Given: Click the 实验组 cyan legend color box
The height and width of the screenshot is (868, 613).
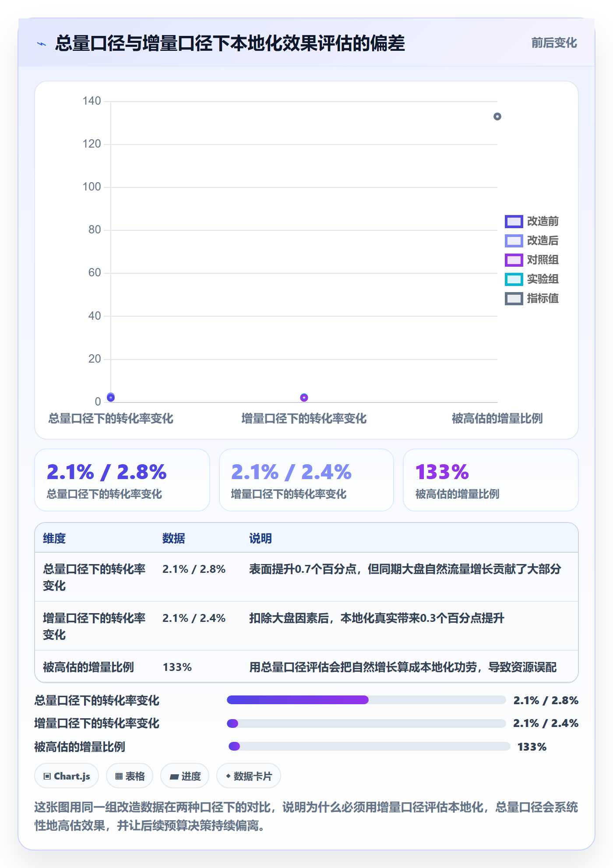Looking at the screenshot, I should point(514,279).
